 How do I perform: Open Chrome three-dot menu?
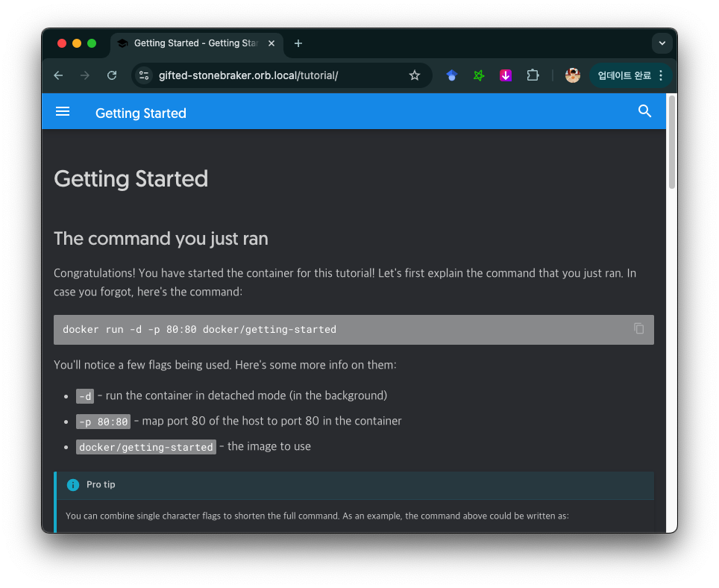[x=661, y=75]
